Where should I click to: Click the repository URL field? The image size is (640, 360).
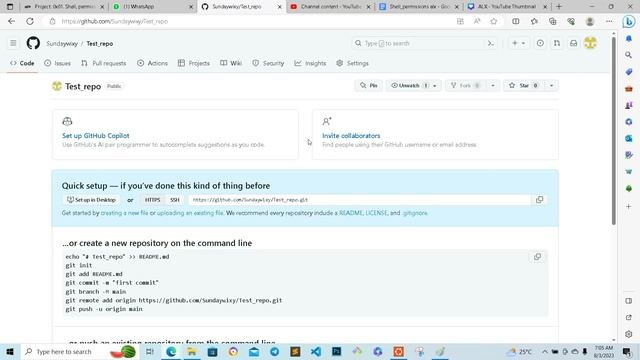point(360,200)
